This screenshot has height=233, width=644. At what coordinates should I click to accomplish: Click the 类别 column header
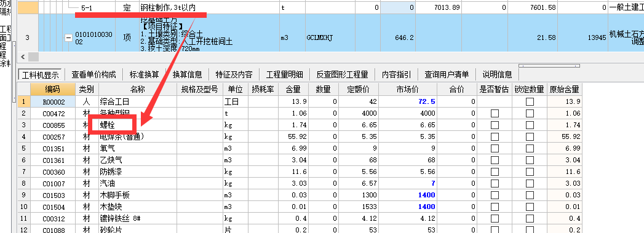(x=87, y=89)
